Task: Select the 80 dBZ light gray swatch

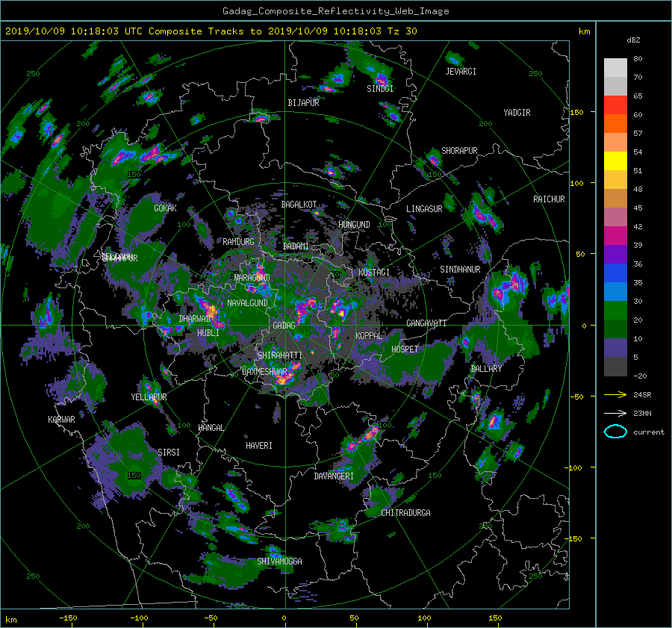Action: (615, 67)
